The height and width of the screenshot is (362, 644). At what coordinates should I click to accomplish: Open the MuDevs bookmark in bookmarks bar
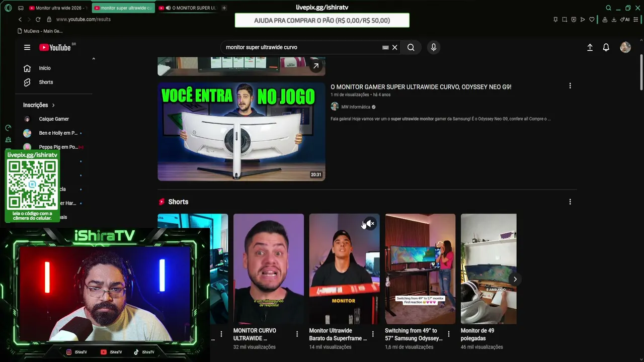coord(40,31)
